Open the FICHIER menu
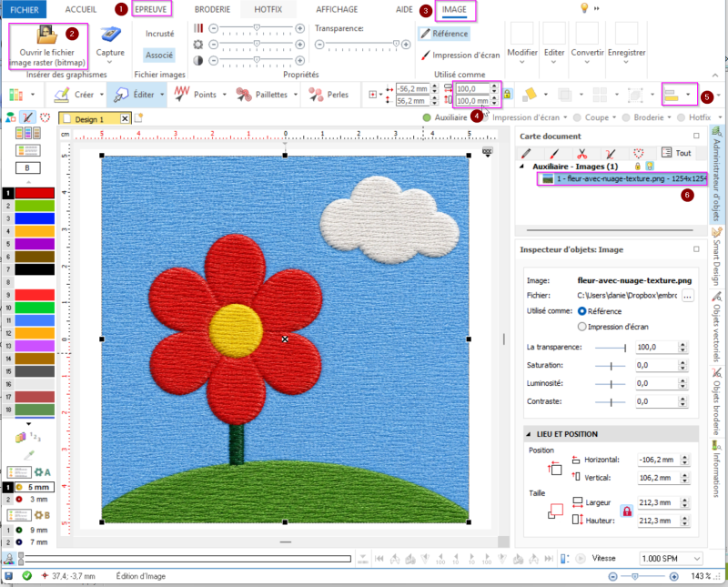Viewport: 728px width, 587px height. 25,9
